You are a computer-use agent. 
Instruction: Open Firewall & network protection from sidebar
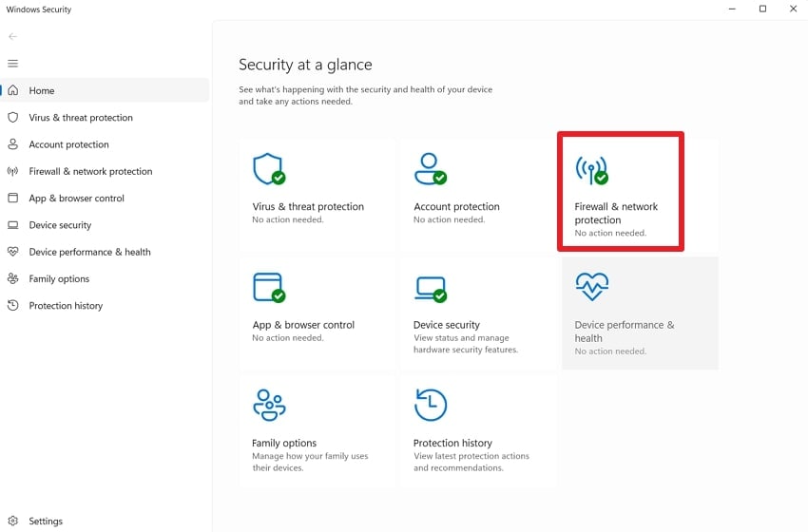click(x=105, y=171)
